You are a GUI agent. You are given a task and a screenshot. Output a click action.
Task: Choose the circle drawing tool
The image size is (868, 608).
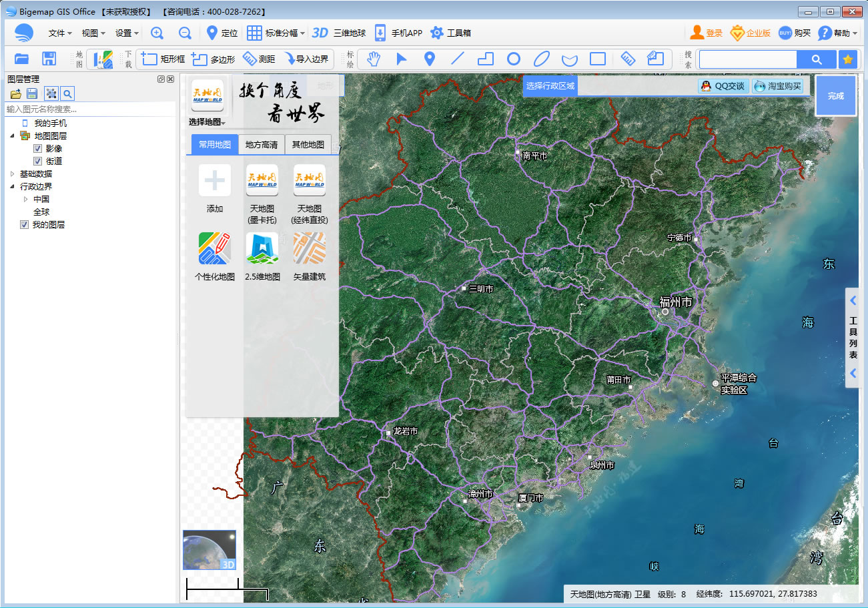[x=513, y=59]
